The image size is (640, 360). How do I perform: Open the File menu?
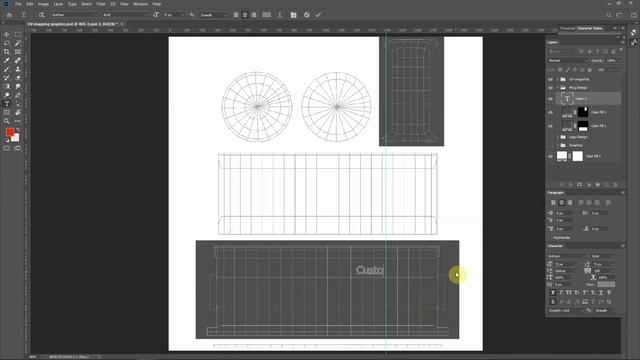tap(18, 4)
